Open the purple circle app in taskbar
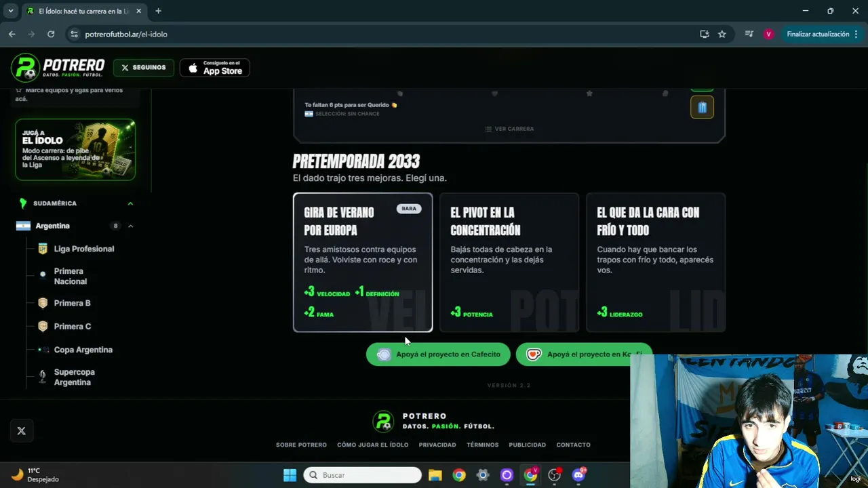The height and width of the screenshot is (488, 868). coord(507,475)
